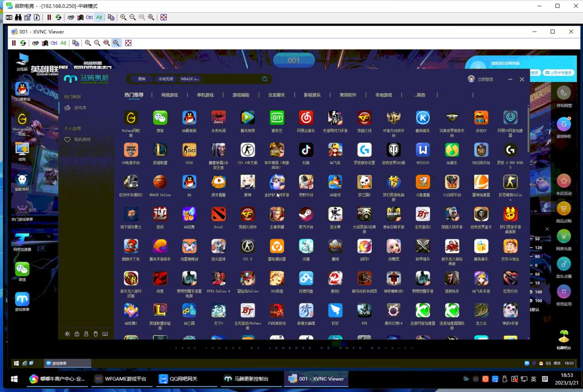Toggle Ctrl key in XVNC Viewer toolbar
Screen dimensions: 583x392
tap(54, 43)
